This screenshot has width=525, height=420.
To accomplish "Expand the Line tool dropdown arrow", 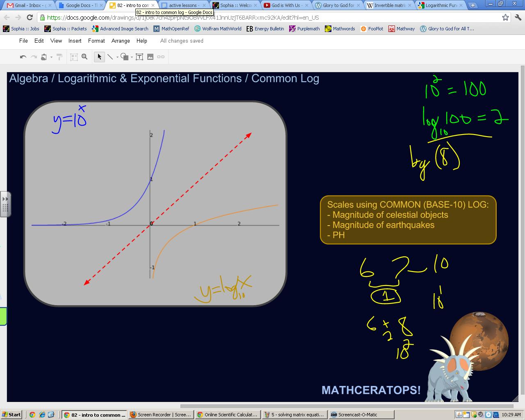I will click(x=117, y=57).
